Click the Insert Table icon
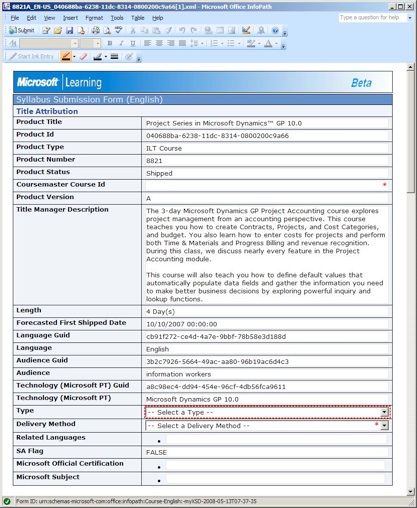417x508 pixels. pos(220,31)
